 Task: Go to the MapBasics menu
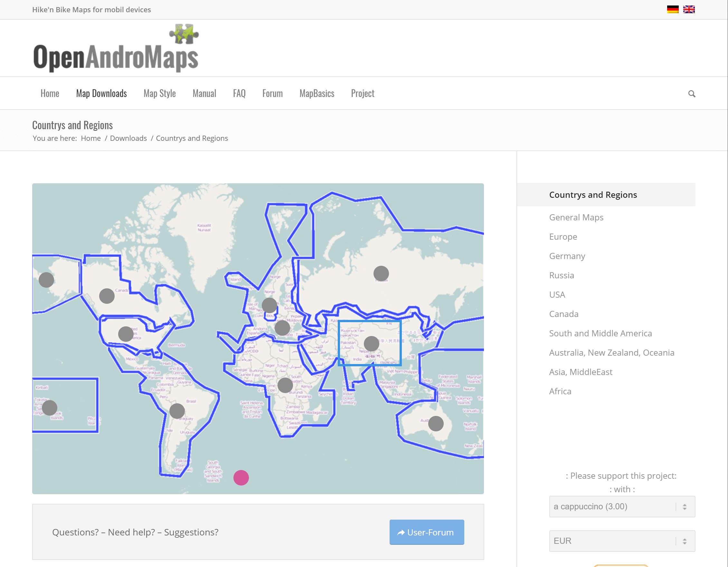317,93
